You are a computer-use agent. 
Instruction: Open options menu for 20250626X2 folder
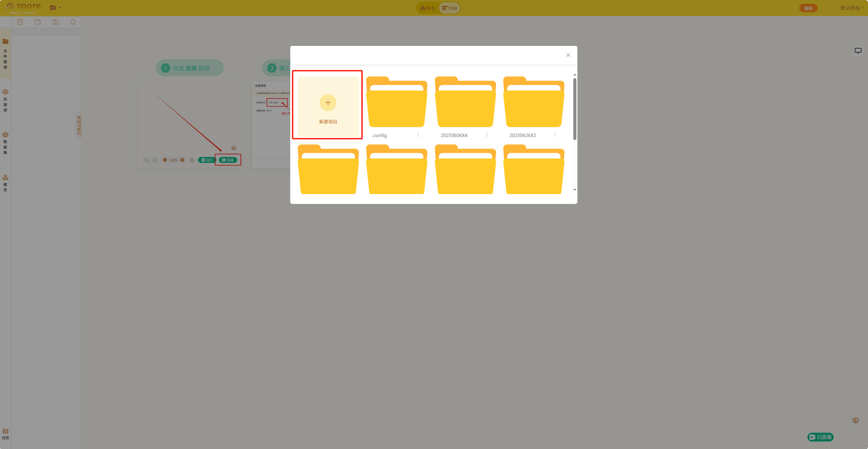(555, 135)
